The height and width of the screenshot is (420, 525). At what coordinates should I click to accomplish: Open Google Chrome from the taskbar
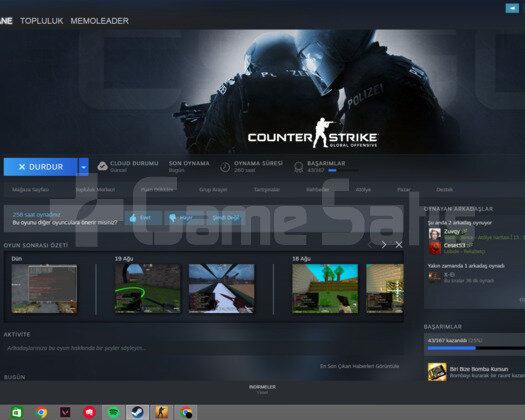tap(41, 412)
